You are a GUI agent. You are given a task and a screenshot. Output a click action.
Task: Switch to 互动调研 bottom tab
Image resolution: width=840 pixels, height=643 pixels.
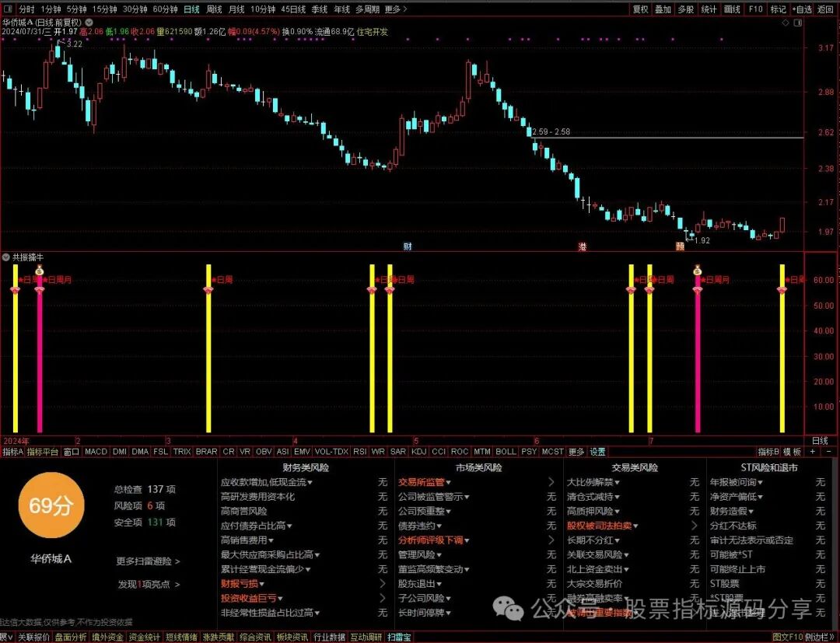pyautogui.click(x=366, y=637)
